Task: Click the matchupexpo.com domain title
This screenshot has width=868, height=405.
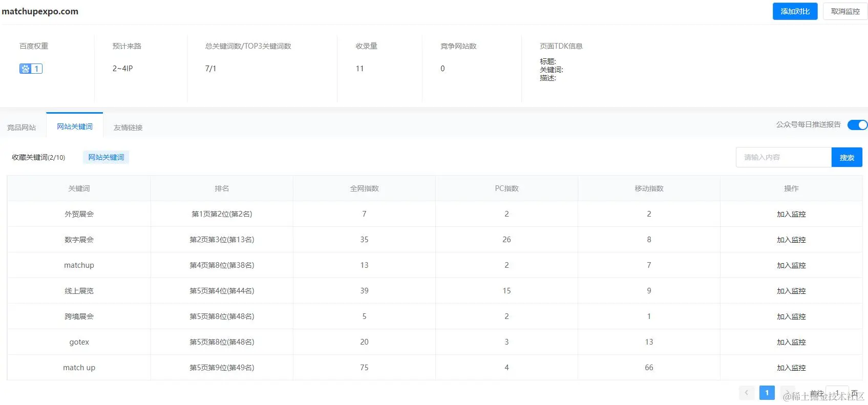Action: 40,11
